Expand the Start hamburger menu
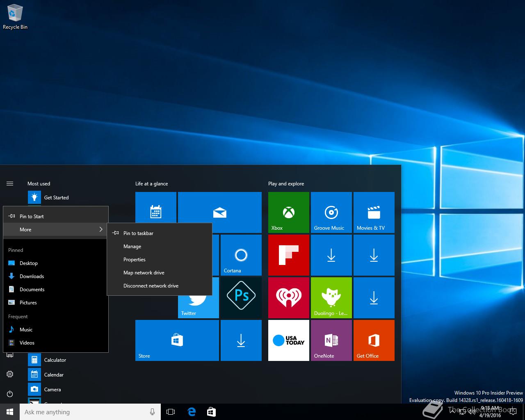Viewport: 525px width, 420px height. 10,184
